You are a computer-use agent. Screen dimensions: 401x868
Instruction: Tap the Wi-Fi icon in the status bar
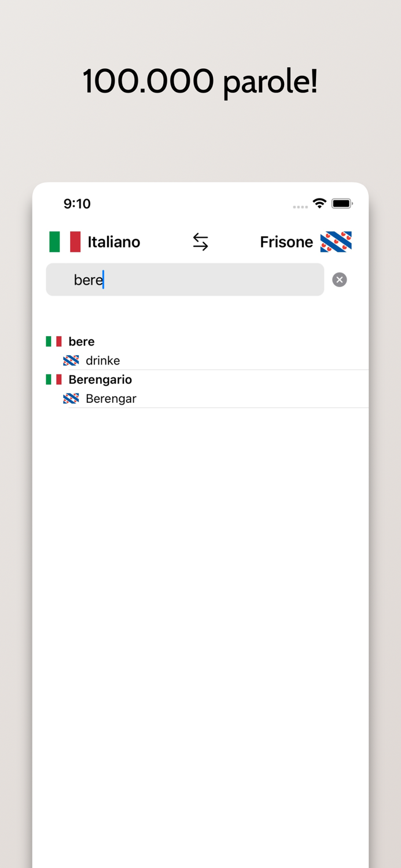point(319,203)
